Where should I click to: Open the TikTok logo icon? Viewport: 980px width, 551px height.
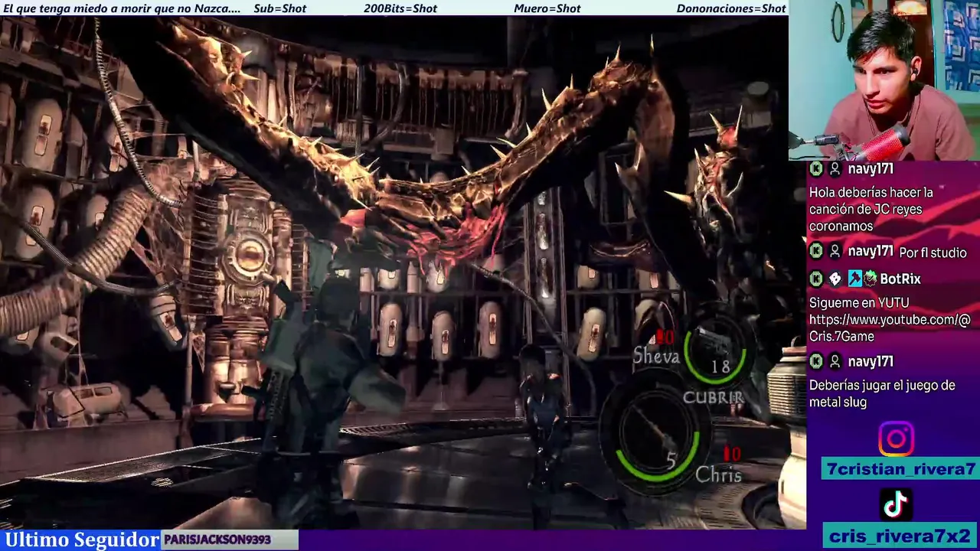[896, 504]
